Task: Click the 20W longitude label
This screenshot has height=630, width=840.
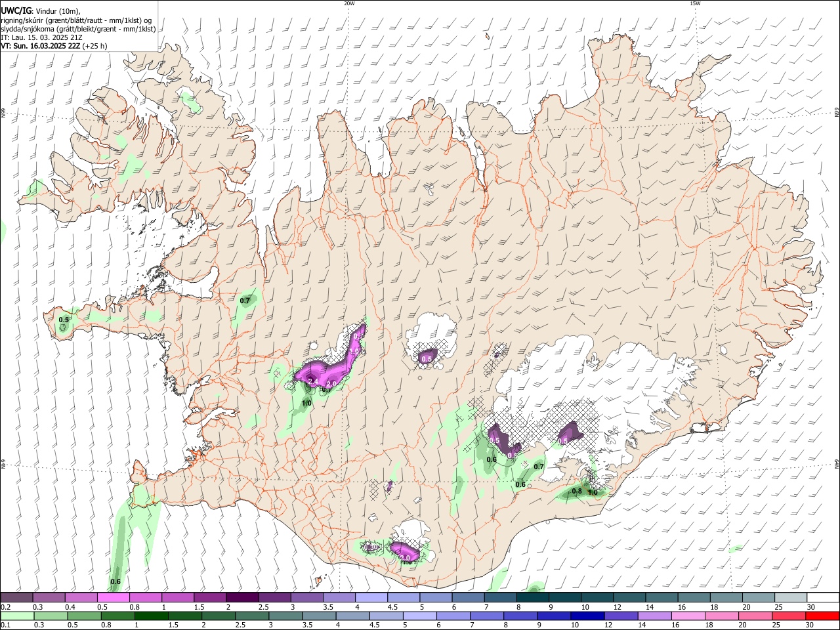Action: point(349,3)
